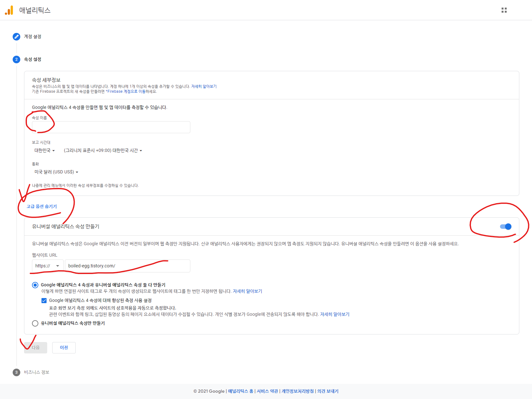The image size is (532, 399).
Task: Open 애널리틱스 홈 footer link
Action: tap(241, 391)
